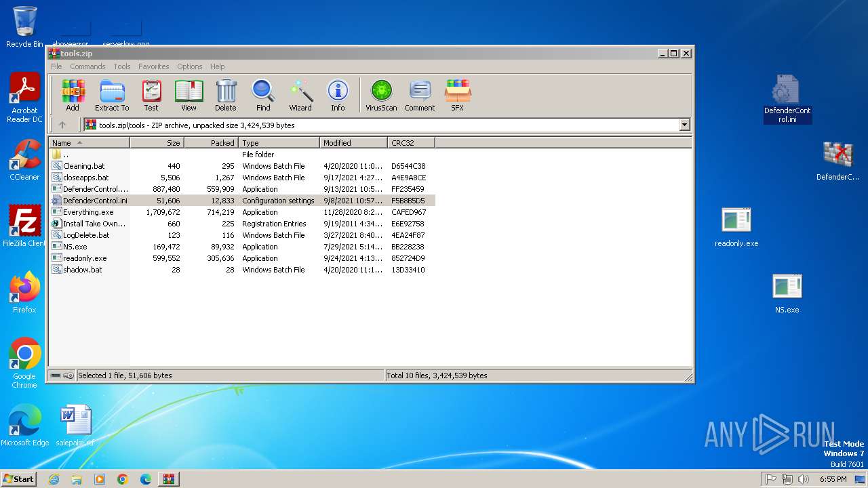Open the Tools menu
This screenshot has height=488, width=868.
click(x=122, y=66)
